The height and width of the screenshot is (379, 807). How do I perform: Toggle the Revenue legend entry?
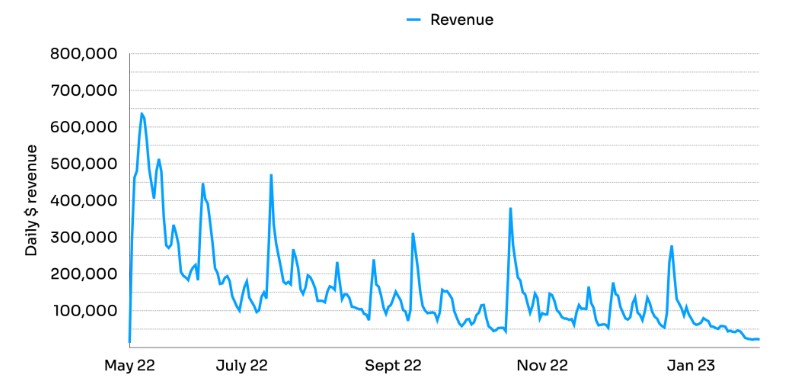pos(450,20)
